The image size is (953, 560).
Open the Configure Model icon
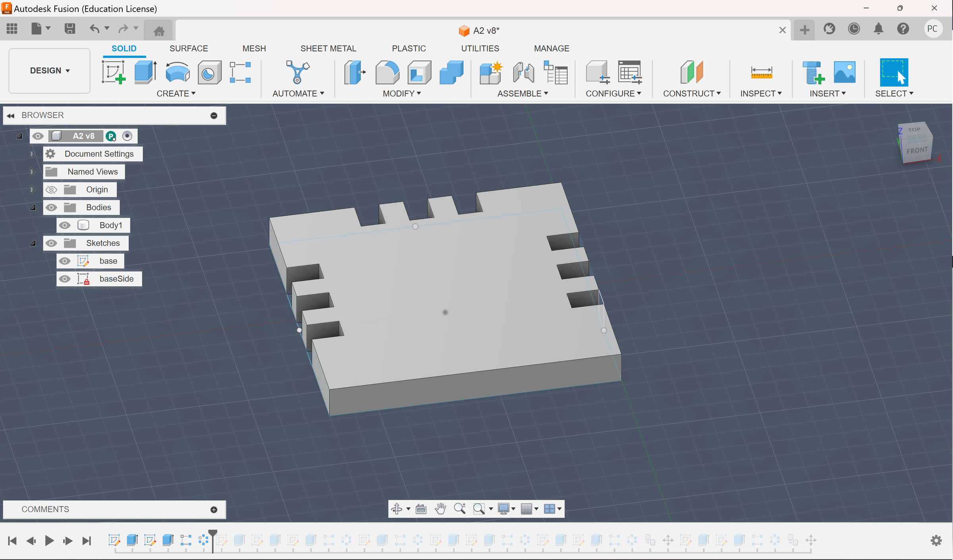[x=598, y=72]
